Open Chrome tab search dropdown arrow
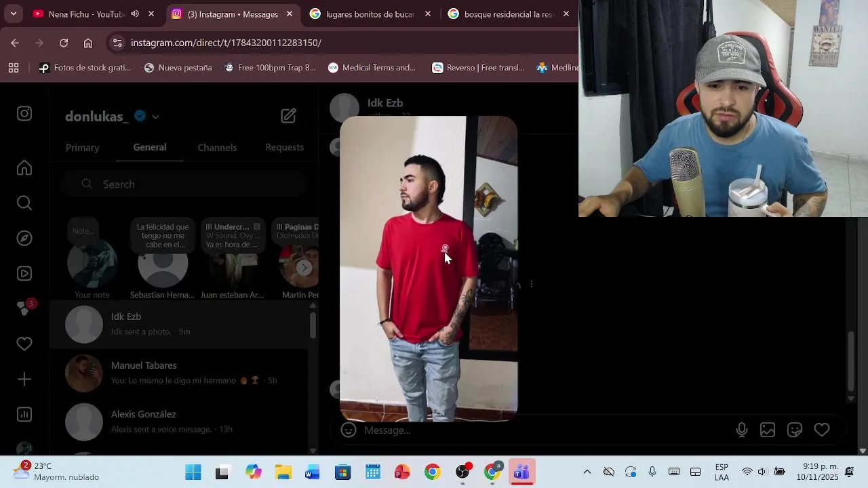868x488 pixels. [13, 14]
